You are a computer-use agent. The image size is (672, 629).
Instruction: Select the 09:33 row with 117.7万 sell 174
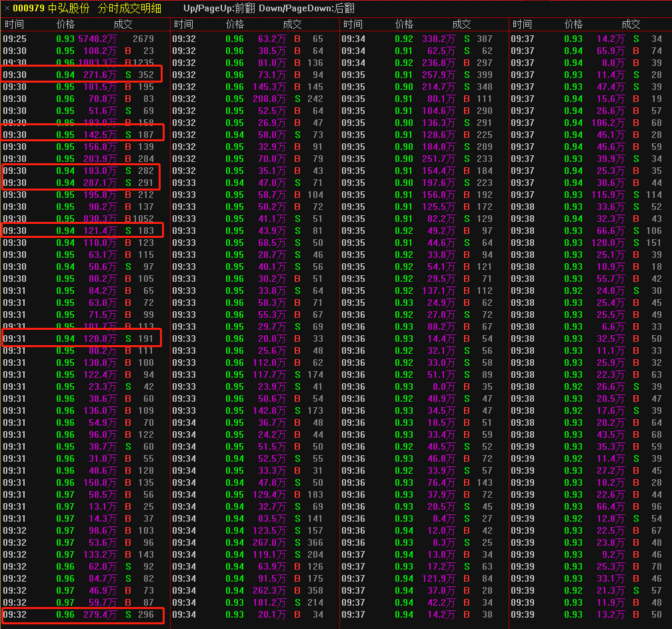tap(254, 374)
